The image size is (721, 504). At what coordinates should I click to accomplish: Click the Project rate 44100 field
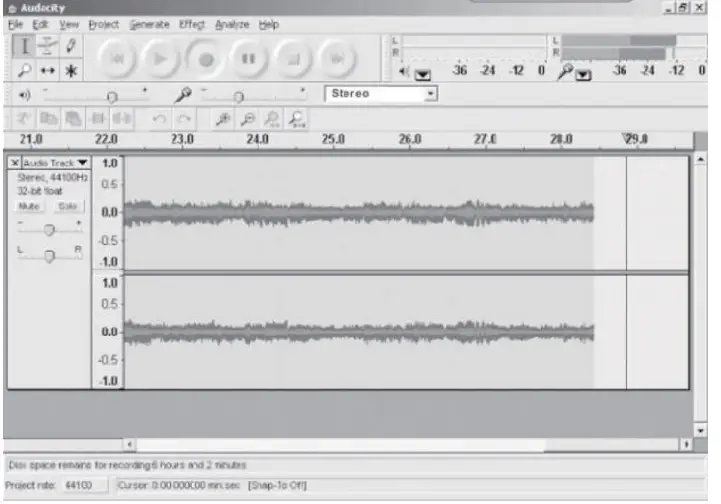pos(84,485)
